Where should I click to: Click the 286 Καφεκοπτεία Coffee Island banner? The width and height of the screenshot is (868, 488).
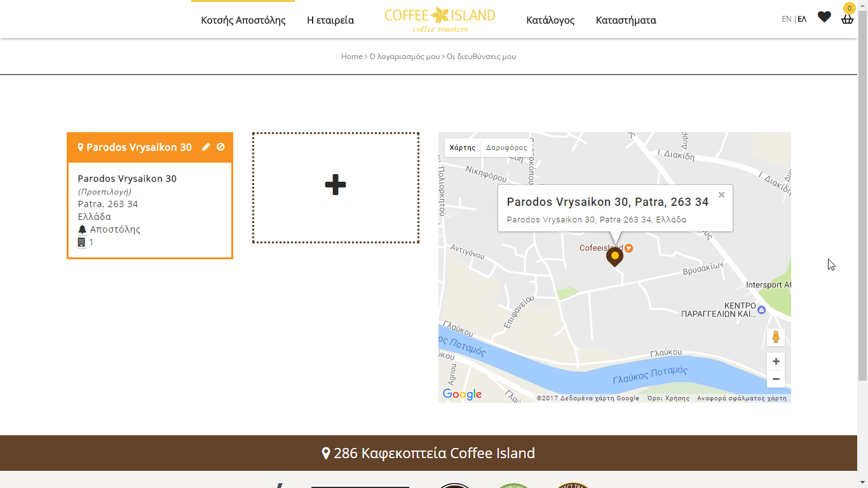tap(429, 453)
